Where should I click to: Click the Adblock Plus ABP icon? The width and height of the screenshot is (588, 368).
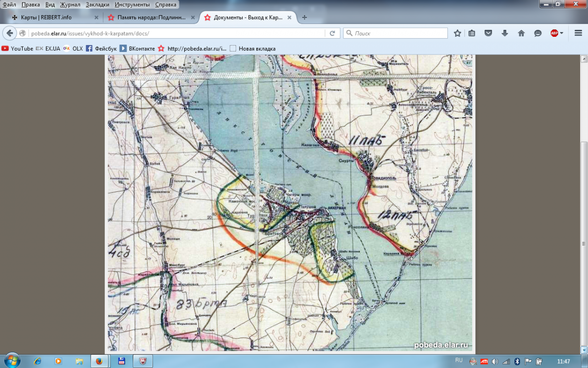[554, 33]
